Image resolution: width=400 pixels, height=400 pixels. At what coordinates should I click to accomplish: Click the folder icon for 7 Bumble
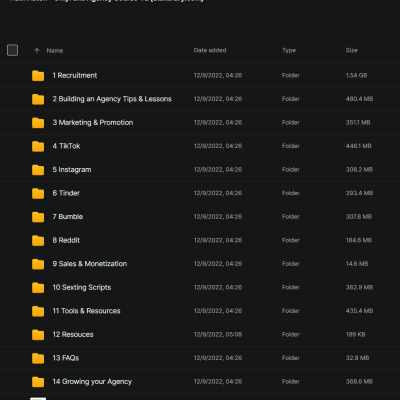click(x=38, y=217)
